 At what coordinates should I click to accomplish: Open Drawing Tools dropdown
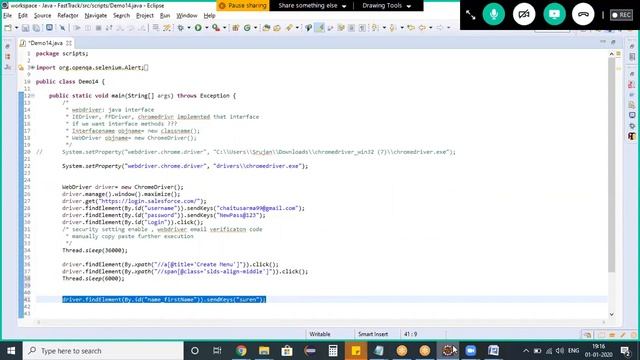pyautogui.click(x=386, y=6)
